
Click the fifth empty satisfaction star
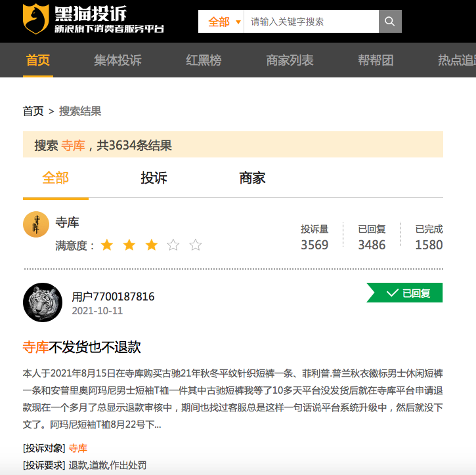coord(196,245)
